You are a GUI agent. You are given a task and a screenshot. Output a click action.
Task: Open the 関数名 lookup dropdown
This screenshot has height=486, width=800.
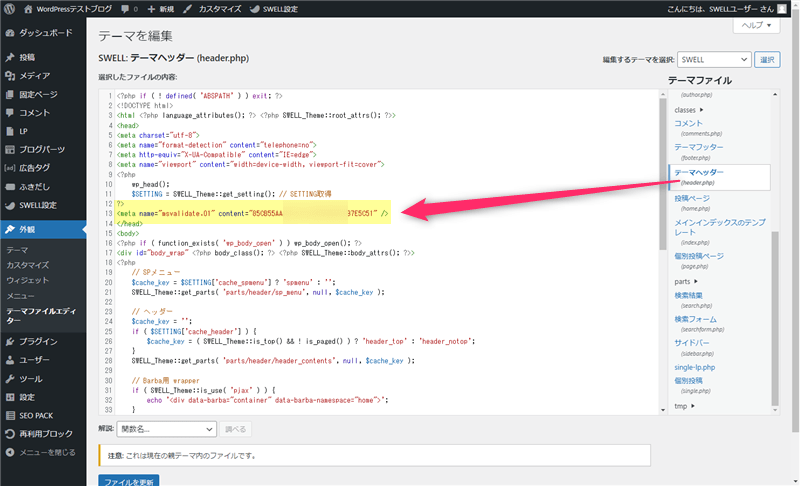click(x=166, y=429)
